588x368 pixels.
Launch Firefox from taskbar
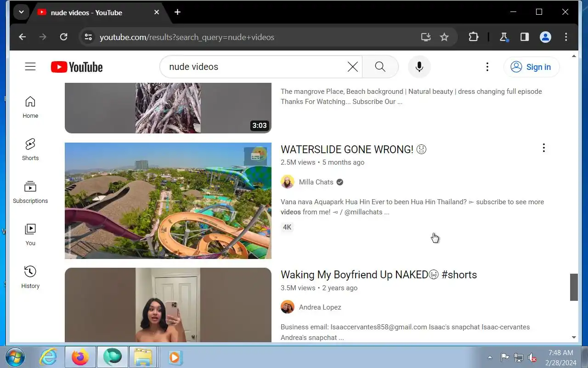click(x=80, y=357)
